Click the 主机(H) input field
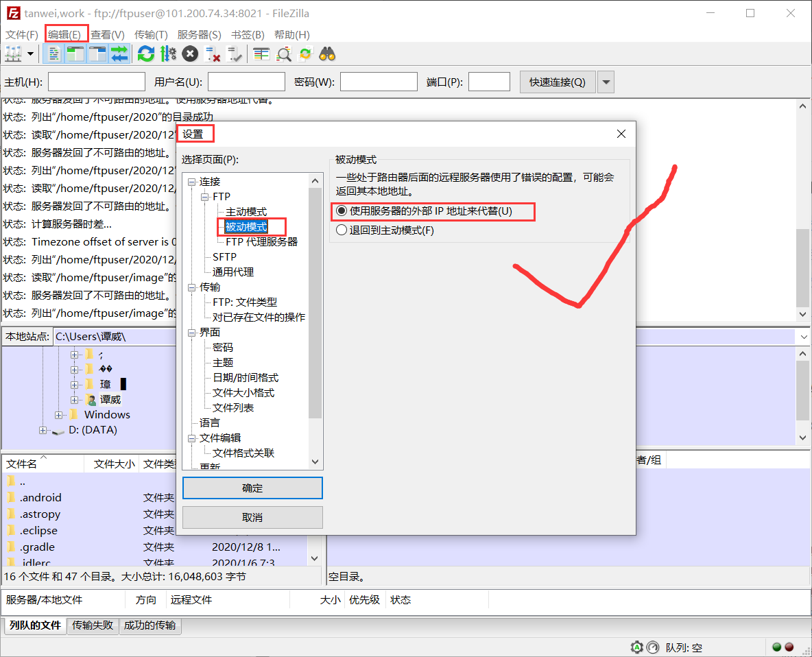 pyautogui.click(x=96, y=82)
